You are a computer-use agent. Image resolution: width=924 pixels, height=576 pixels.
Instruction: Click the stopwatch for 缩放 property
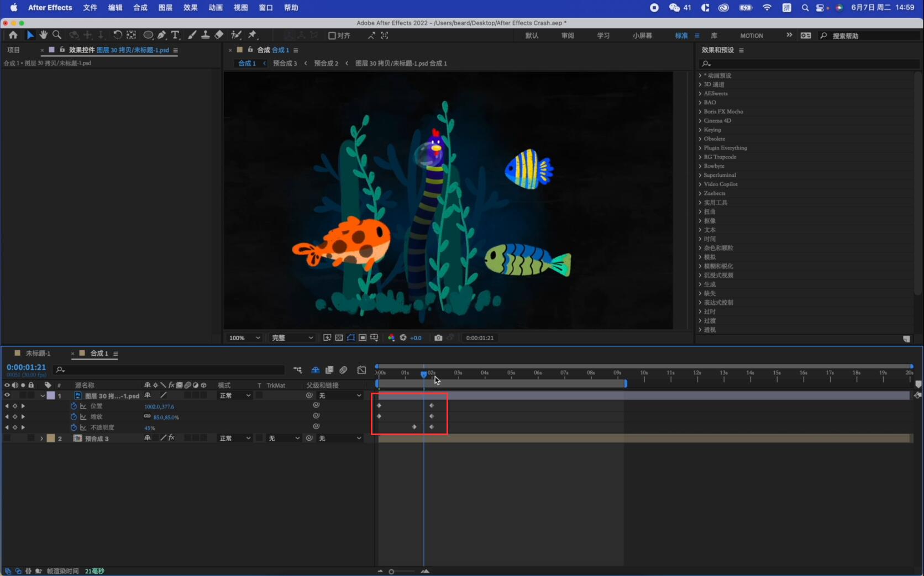pyautogui.click(x=73, y=416)
